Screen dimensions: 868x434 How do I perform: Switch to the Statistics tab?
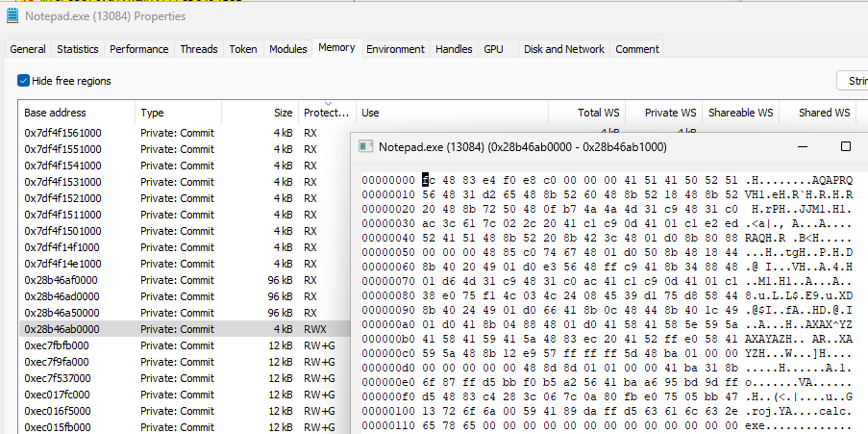tap(78, 49)
